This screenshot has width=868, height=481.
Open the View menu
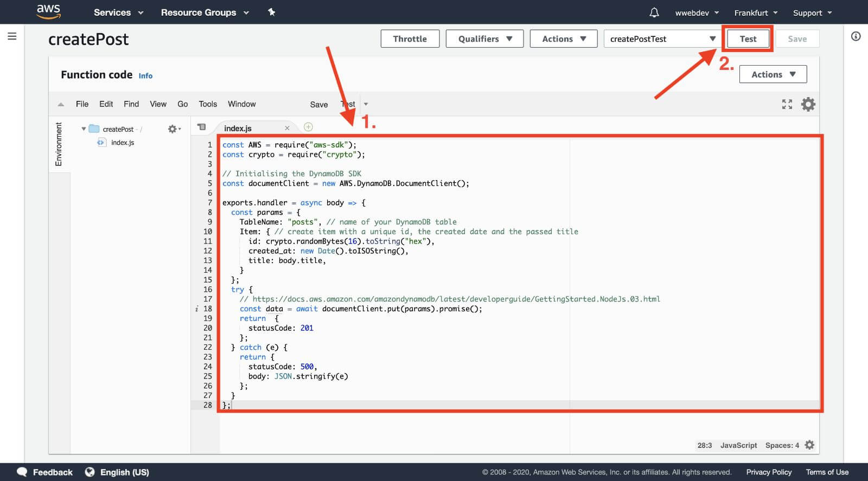click(x=158, y=104)
